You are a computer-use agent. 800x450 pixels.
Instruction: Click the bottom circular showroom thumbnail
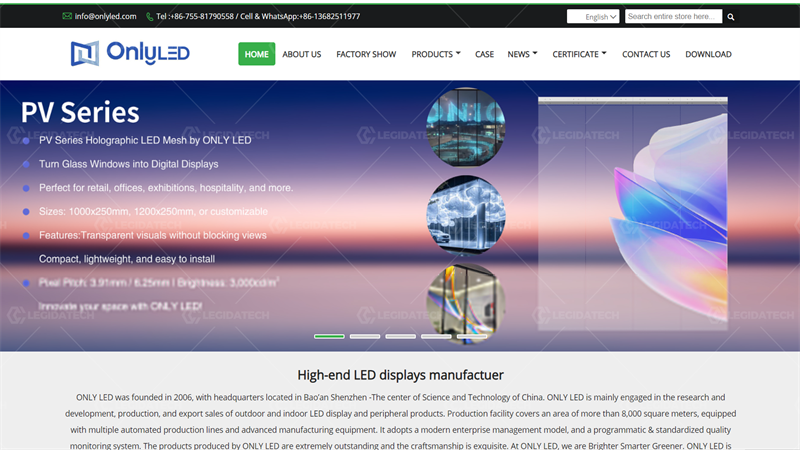(x=466, y=303)
